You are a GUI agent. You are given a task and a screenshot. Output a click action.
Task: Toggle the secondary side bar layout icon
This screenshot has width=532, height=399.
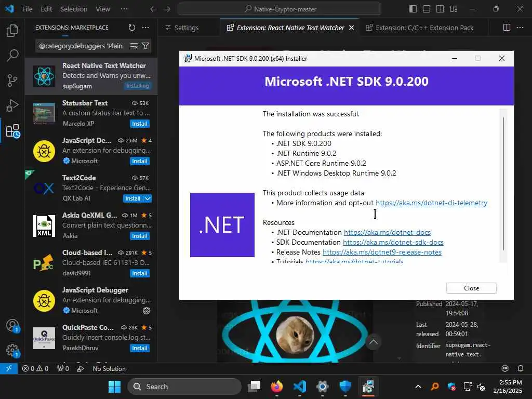[440, 9]
